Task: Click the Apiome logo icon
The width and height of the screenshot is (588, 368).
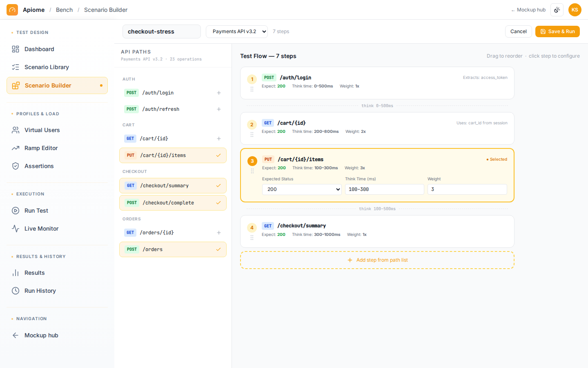Action: point(12,10)
